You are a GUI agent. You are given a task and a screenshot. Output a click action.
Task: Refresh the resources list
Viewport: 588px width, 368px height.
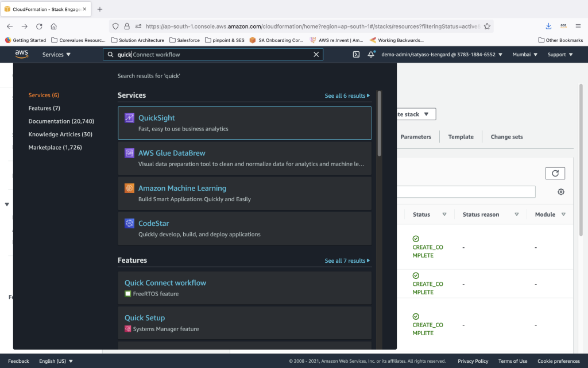pyautogui.click(x=555, y=173)
